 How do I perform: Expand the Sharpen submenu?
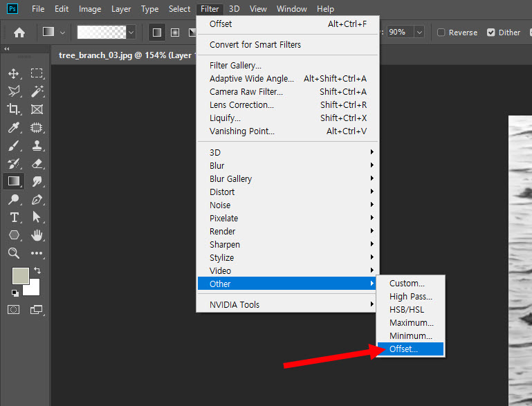pos(288,245)
